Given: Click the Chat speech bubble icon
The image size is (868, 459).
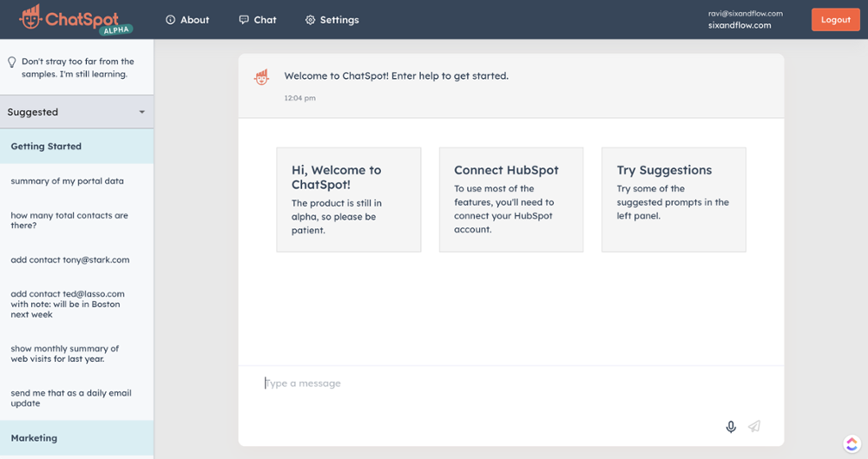Looking at the screenshot, I should tap(244, 20).
